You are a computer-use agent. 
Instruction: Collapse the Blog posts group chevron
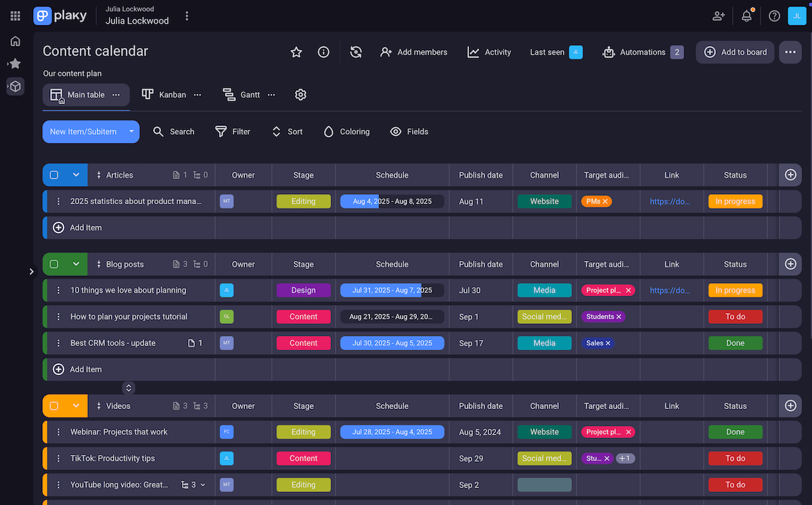click(x=76, y=264)
